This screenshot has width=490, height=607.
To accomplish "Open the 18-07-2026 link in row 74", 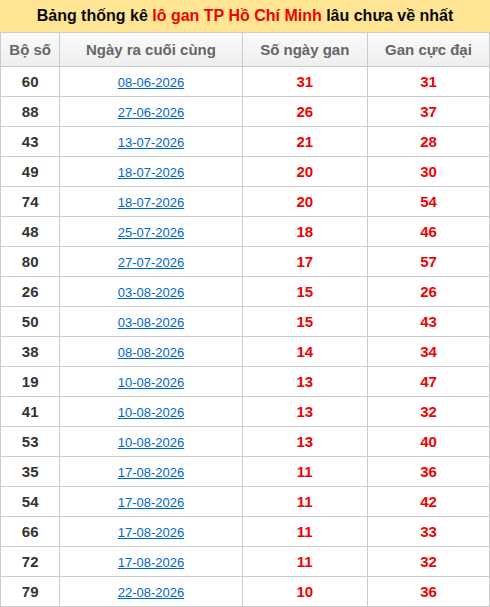I will point(151,202).
